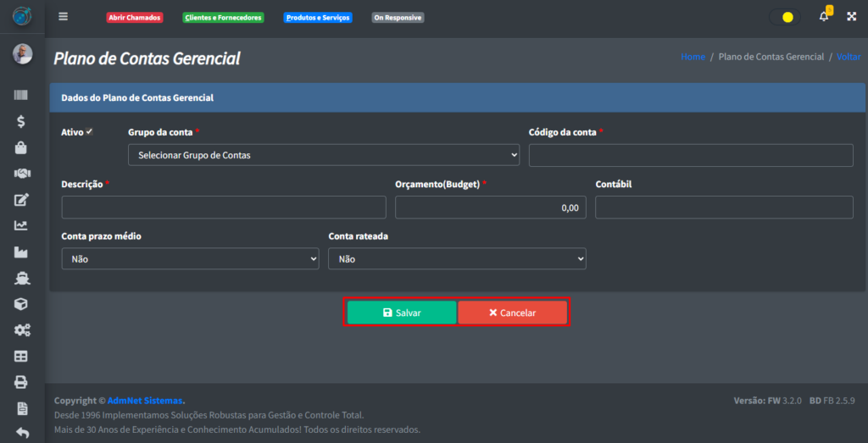This screenshot has width=868, height=443.
Task: Click the Home breadcrumb link
Action: [693, 57]
